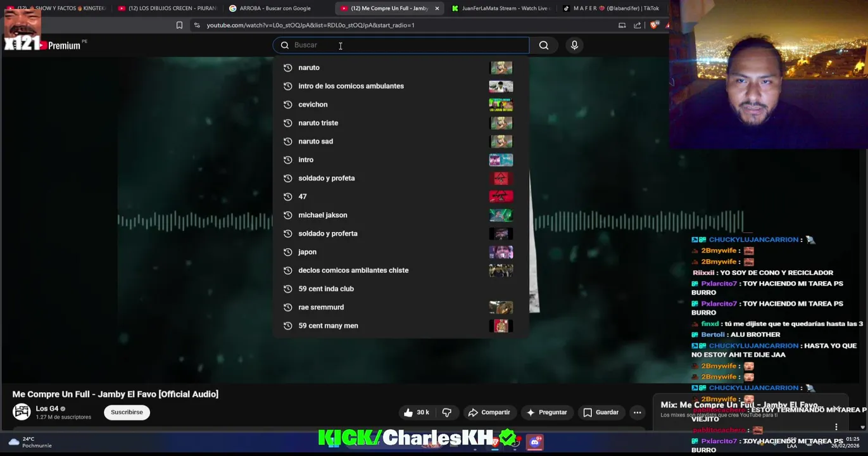Select 'soldado y proferta' suggestion
The width and height of the screenshot is (868, 456).
[401, 233]
